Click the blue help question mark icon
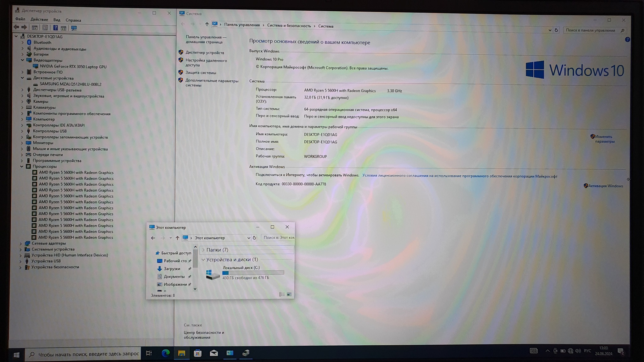The image size is (644, 362). (627, 40)
